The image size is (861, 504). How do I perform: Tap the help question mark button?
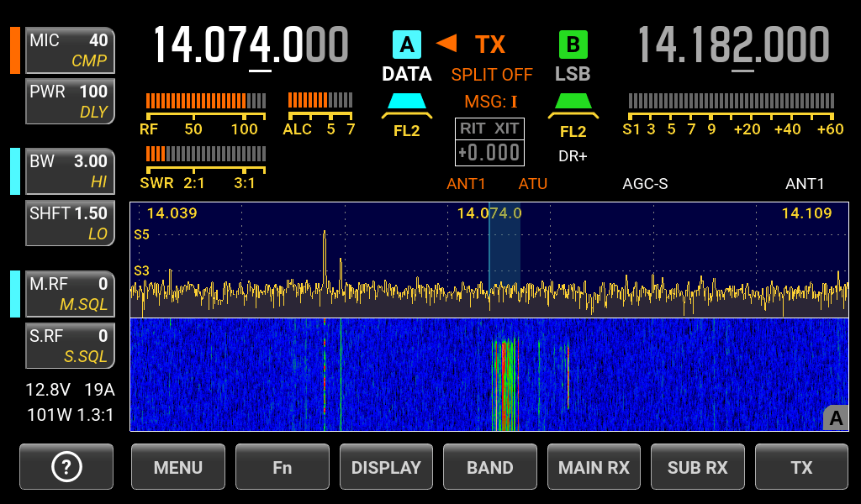[x=66, y=467]
